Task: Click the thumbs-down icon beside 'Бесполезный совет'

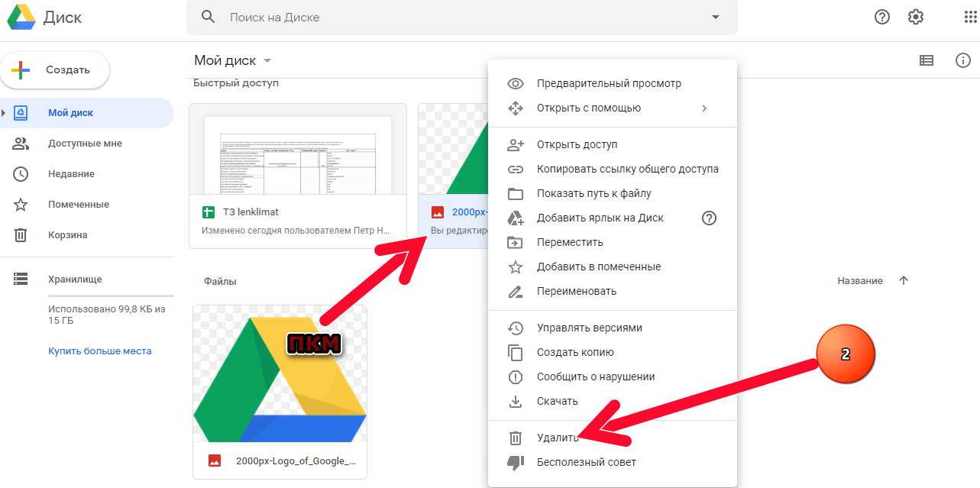Action: tap(516, 462)
